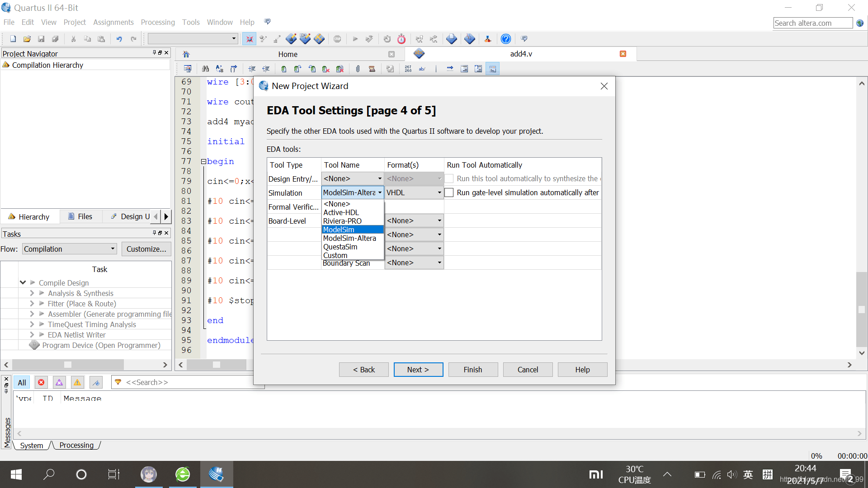Click Quartus II icon in Windows taskbar
This screenshot has height=488, width=868.
(x=217, y=474)
